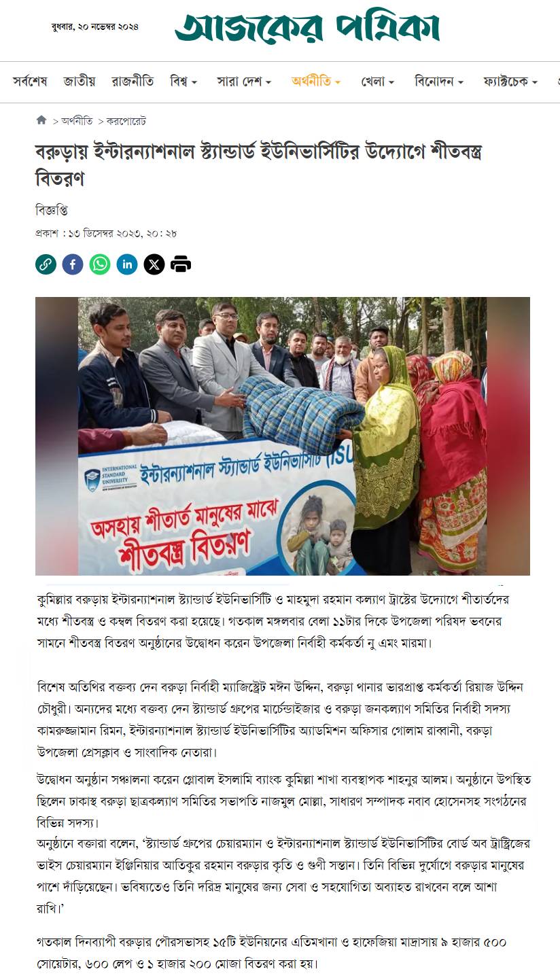This screenshot has width=560, height=980.
Task: Expand the খেলা dropdown menu
Action: point(378,82)
